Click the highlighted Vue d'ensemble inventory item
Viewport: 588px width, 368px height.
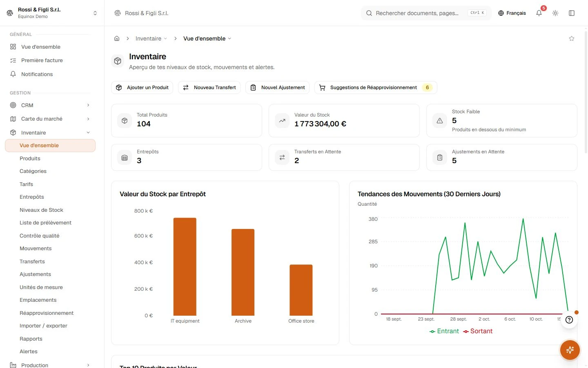[x=50, y=146]
